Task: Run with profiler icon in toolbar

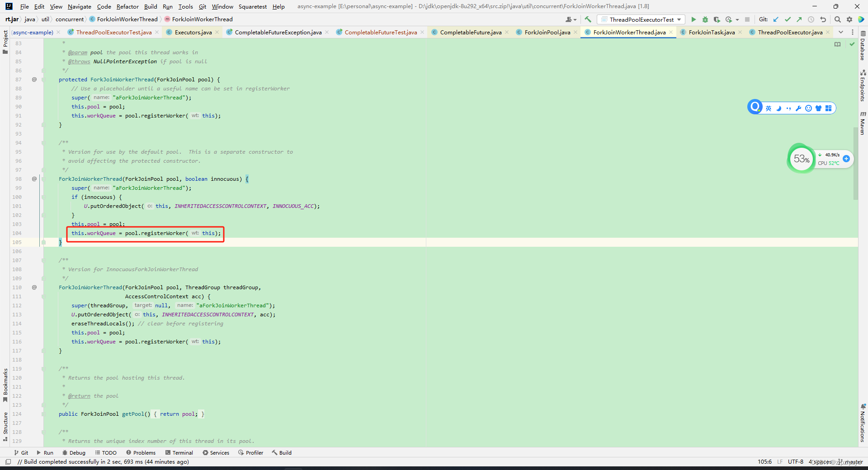Action: click(x=729, y=19)
